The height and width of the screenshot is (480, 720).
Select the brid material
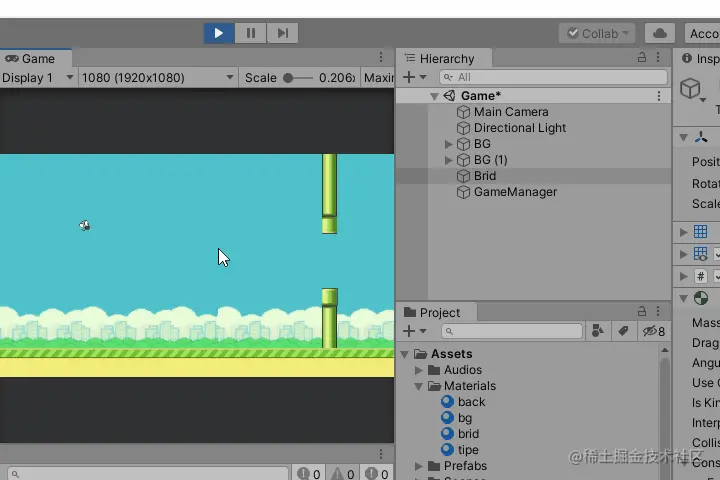point(468,434)
